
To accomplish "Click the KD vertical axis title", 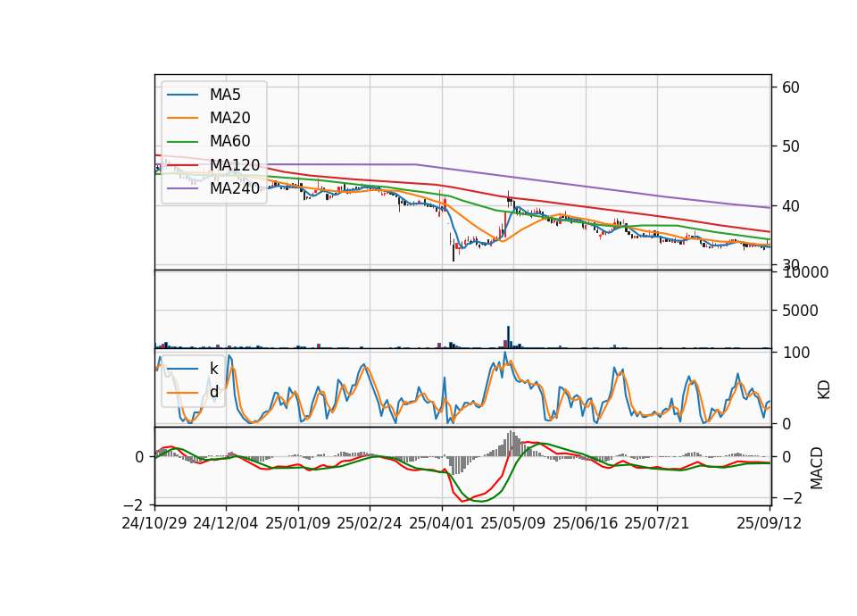I will (824, 389).
